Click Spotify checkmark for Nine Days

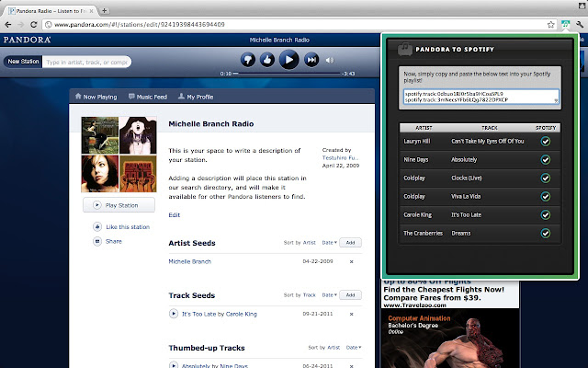tap(545, 159)
